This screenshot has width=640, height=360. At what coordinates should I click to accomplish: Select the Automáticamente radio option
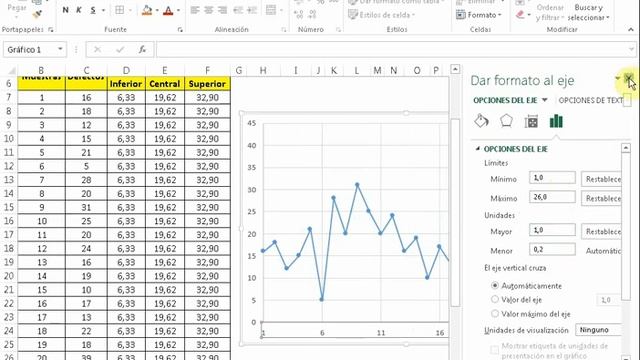[x=495, y=285]
